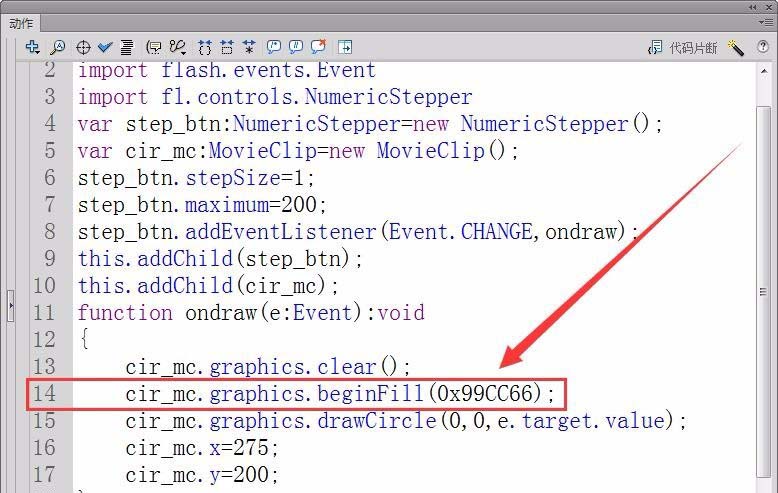Click the Auto format lines icon
The width and height of the screenshot is (778, 493).
coord(127,48)
